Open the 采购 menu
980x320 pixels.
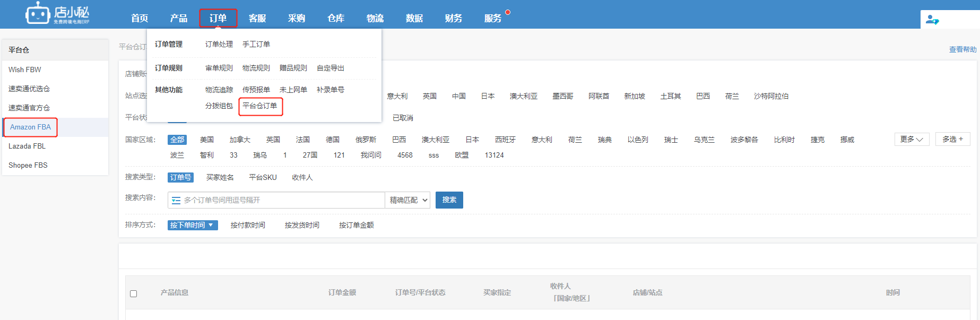297,18
